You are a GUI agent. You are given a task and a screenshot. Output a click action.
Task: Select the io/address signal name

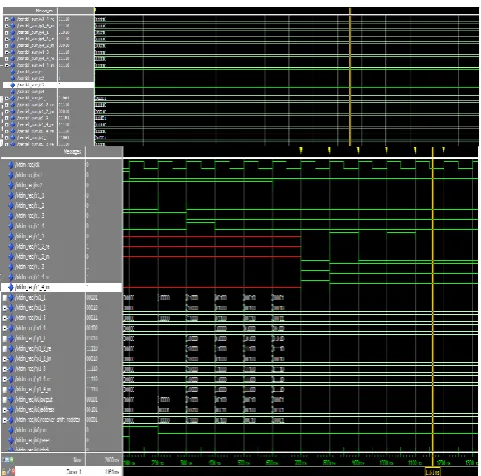tap(35, 410)
